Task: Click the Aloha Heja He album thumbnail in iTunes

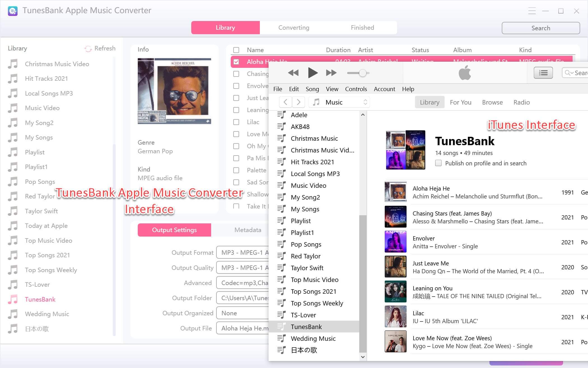Action: tap(395, 192)
